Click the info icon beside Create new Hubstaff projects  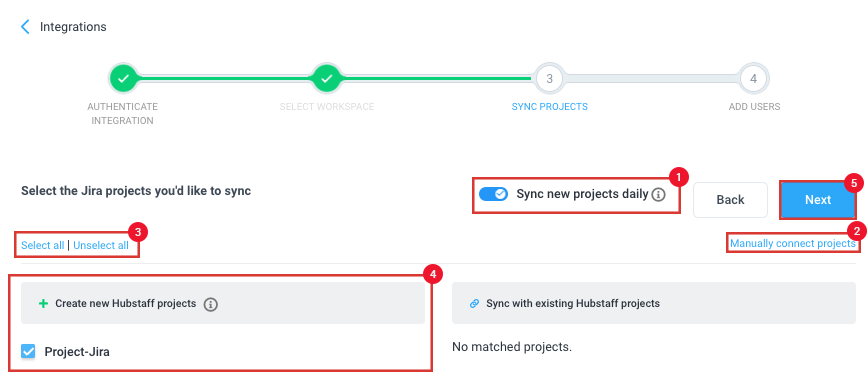pos(210,304)
